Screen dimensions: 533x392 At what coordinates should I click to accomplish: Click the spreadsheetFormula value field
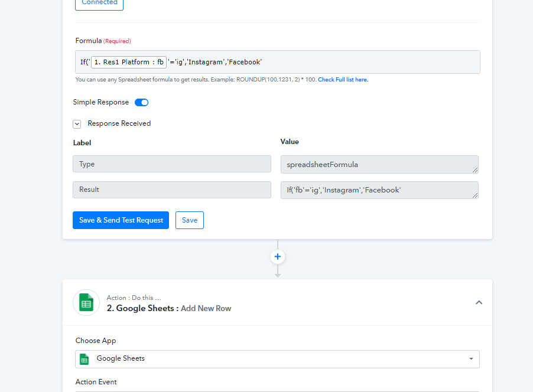(380, 164)
